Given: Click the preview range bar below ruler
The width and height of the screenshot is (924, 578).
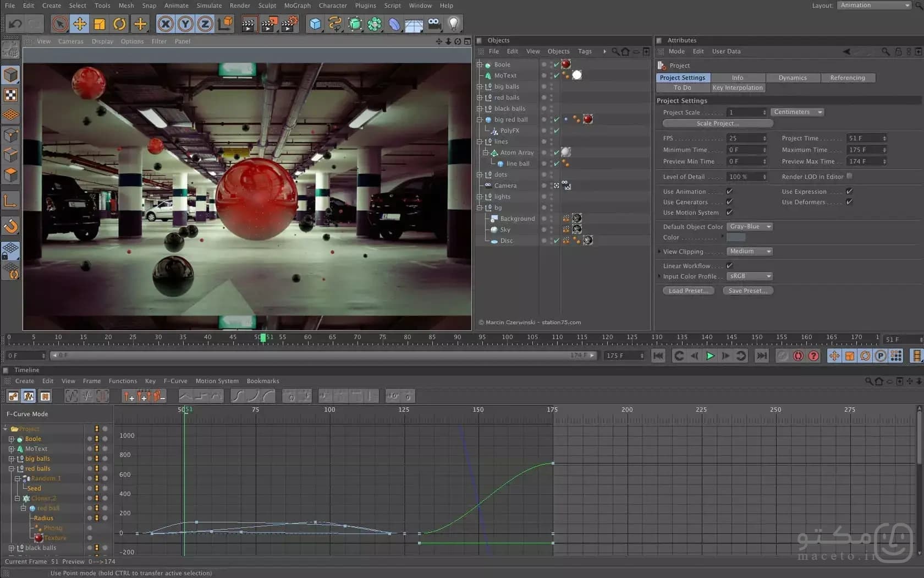Looking at the screenshot, I should pyautogui.click(x=323, y=356).
